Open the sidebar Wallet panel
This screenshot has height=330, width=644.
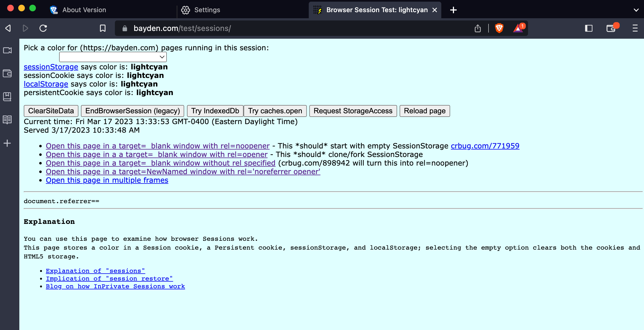pyautogui.click(x=7, y=74)
